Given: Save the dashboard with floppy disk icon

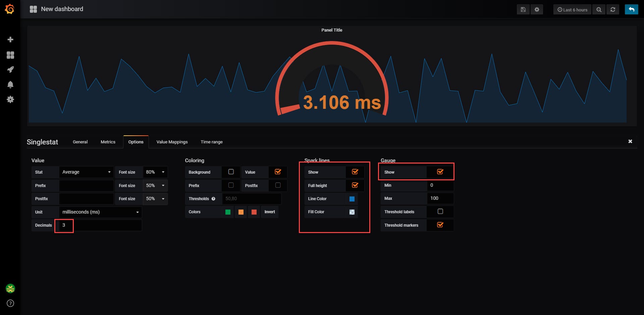Looking at the screenshot, I should coord(523,9).
